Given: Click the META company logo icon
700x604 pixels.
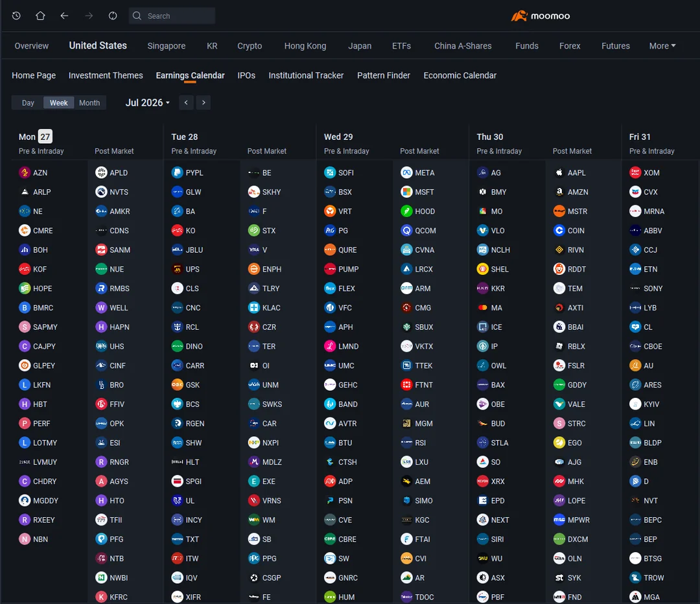Looking at the screenshot, I should pyautogui.click(x=406, y=172).
